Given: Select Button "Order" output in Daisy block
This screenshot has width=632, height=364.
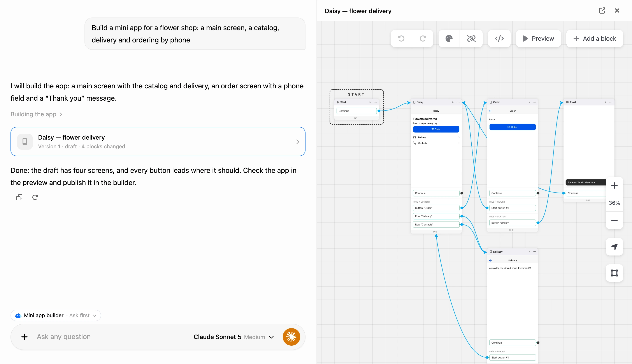Looking at the screenshot, I should (x=436, y=208).
